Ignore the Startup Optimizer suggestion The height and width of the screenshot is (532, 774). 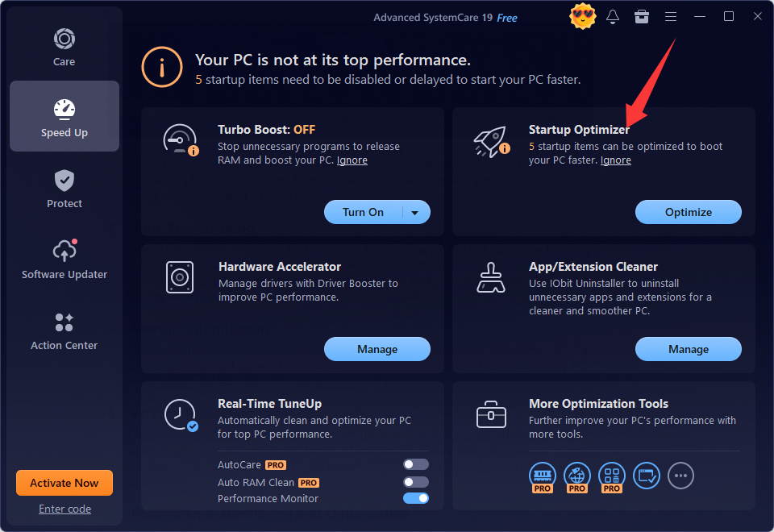pos(615,160)
